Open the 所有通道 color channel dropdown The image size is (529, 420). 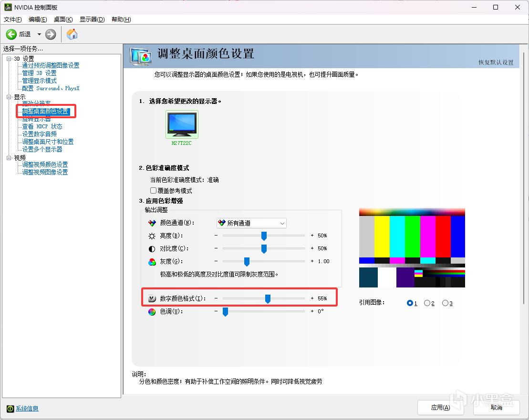[251, 223]
